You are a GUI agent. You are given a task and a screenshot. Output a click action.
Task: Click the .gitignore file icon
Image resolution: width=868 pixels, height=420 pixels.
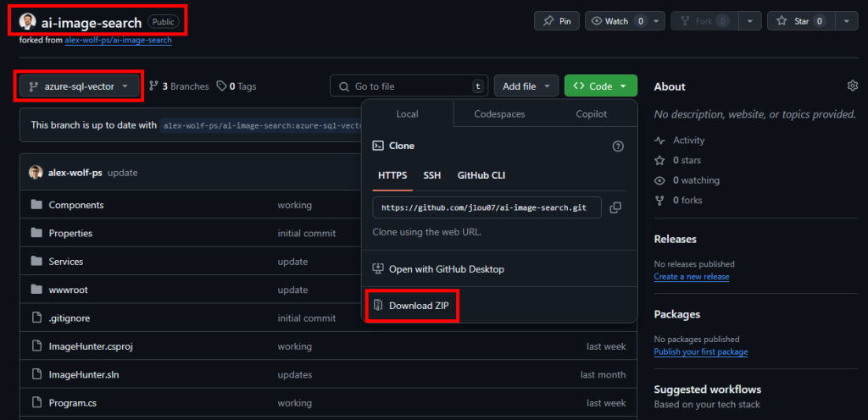click(x=36, y=318)
